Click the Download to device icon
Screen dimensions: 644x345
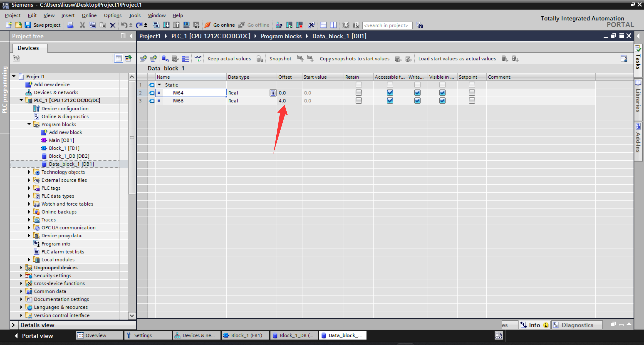[166, 25]
